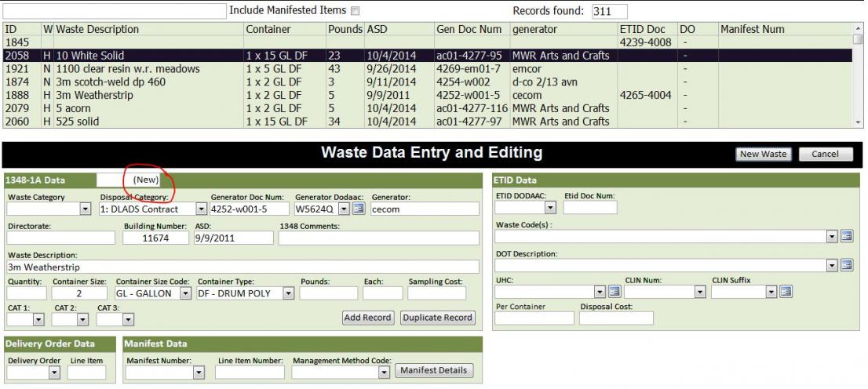
Task: Toggle Include Manifested Items checkbox
Action: point(356,10)
